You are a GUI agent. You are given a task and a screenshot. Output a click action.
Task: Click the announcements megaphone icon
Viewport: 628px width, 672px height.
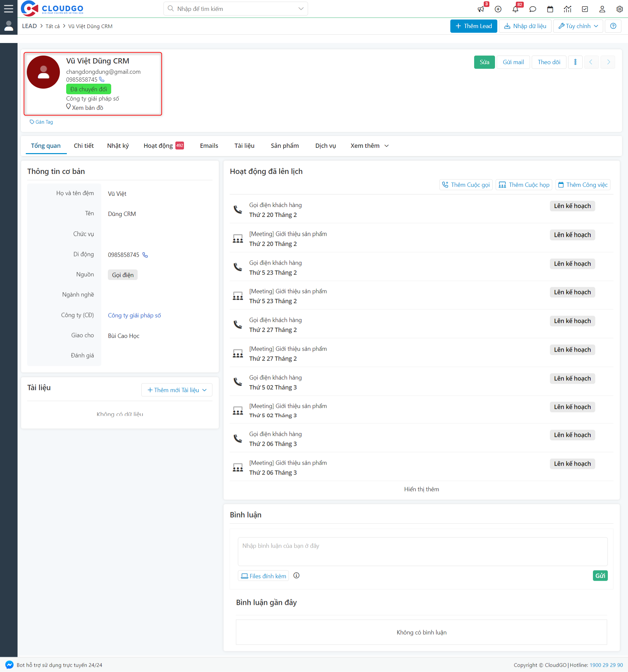coord(480,9)
